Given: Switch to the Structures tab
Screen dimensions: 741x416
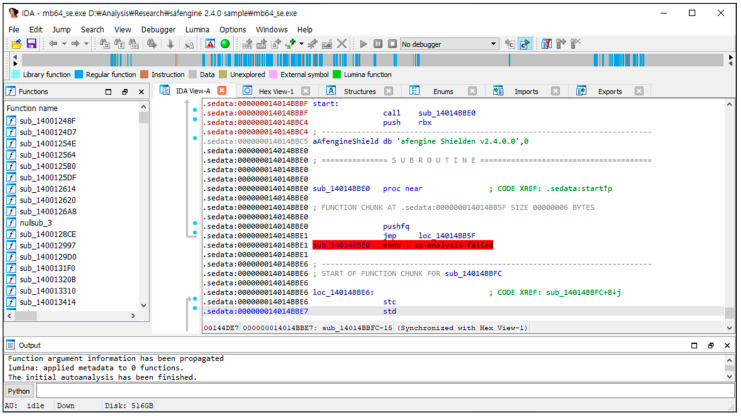Looking at the screenshot, I should pyautogui.click(x=360, y=91).
